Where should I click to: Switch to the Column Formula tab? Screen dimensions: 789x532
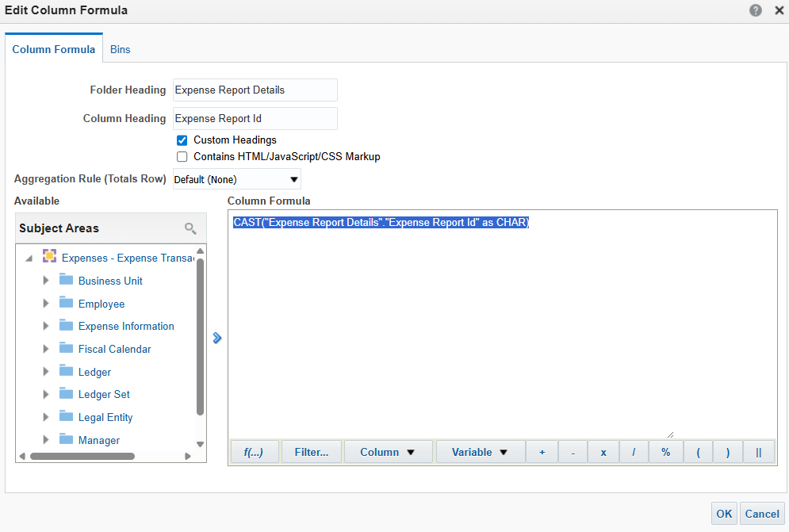click(54, 49)
